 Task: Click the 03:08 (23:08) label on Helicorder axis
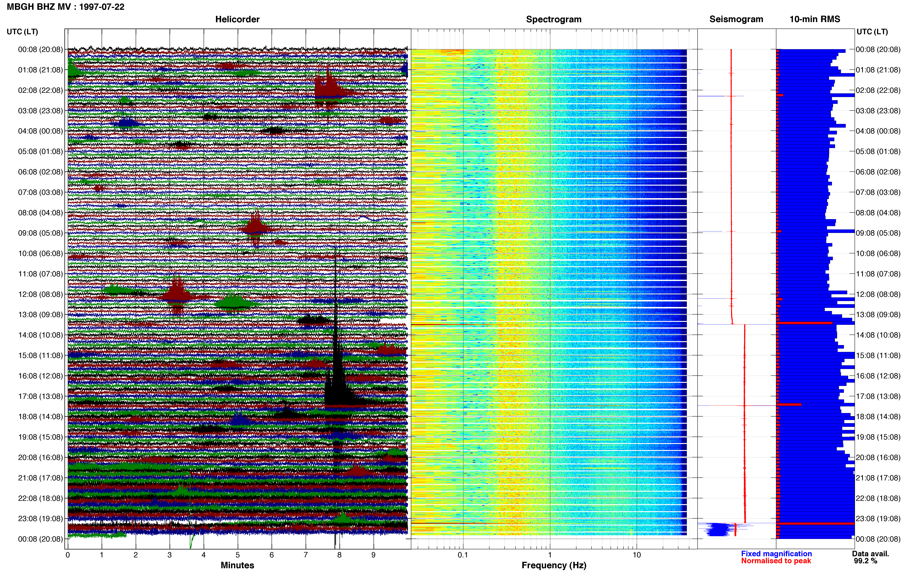click(x=40, y=111)
